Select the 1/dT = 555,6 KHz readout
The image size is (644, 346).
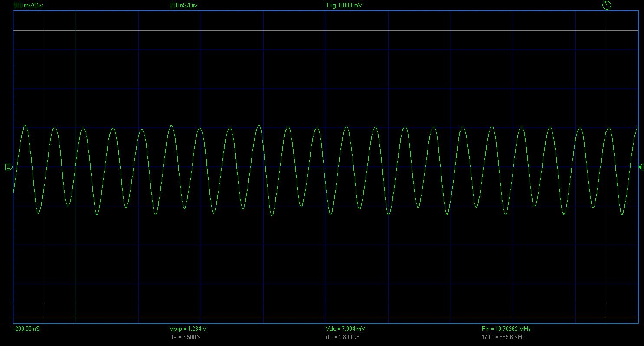(503, 337)
